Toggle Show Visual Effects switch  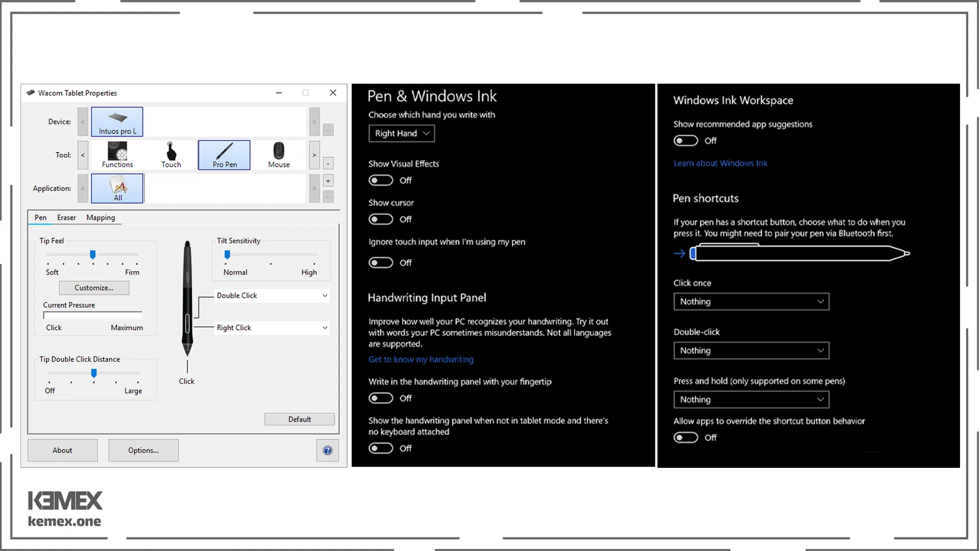(381, 181)
